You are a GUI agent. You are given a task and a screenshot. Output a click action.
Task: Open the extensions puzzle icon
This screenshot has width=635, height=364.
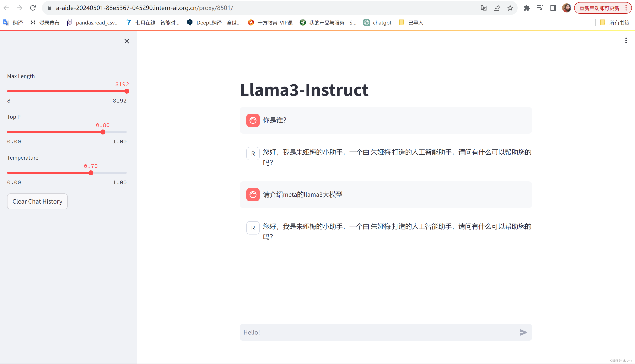[527, 8]
